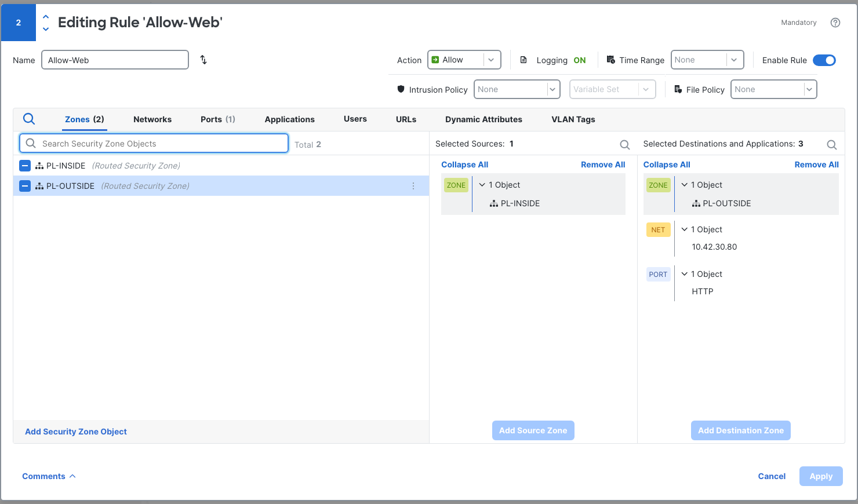Click Cancel
The height and width of the screenshot is (504, 858).
point(772,476)
